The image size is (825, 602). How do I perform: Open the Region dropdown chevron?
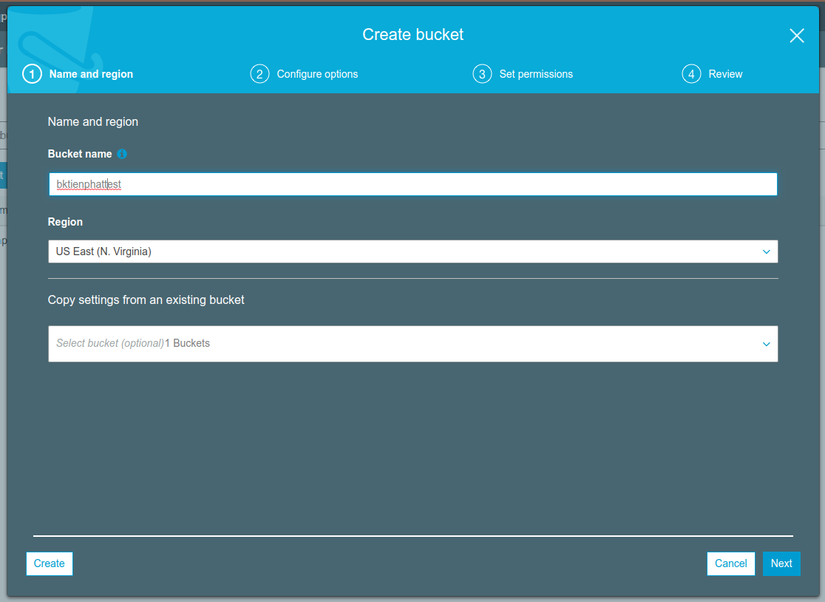click(x=766, y=252)
